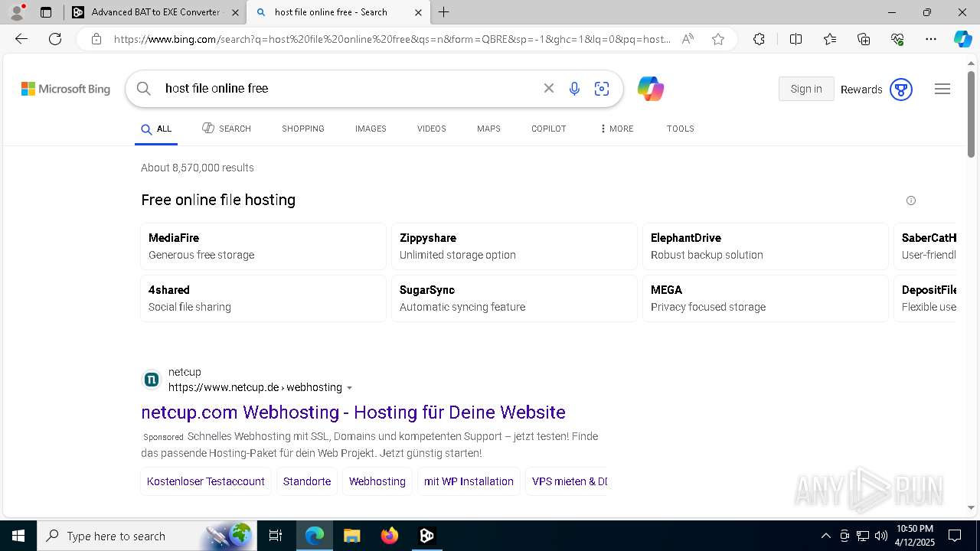Click the Sign in button

point(806,89)
